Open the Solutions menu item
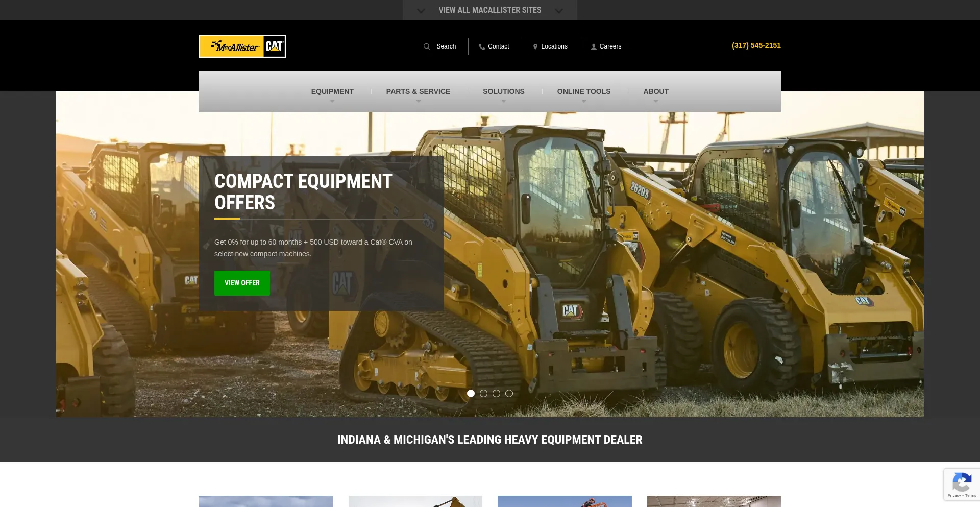The width and height of the screenshot is (980, 507). (x=503, y=92)
